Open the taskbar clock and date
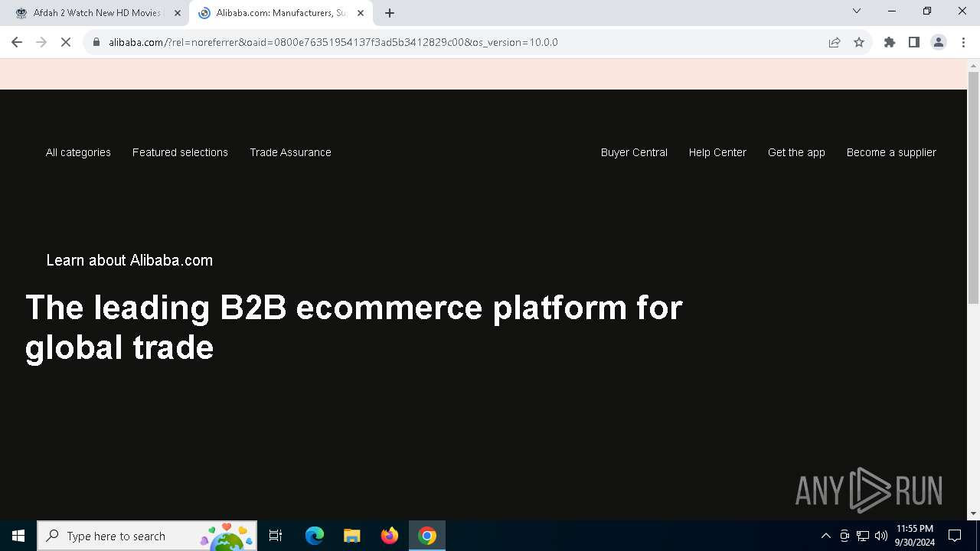The width and height of the screenshot is (980, 551). (914, 536)
